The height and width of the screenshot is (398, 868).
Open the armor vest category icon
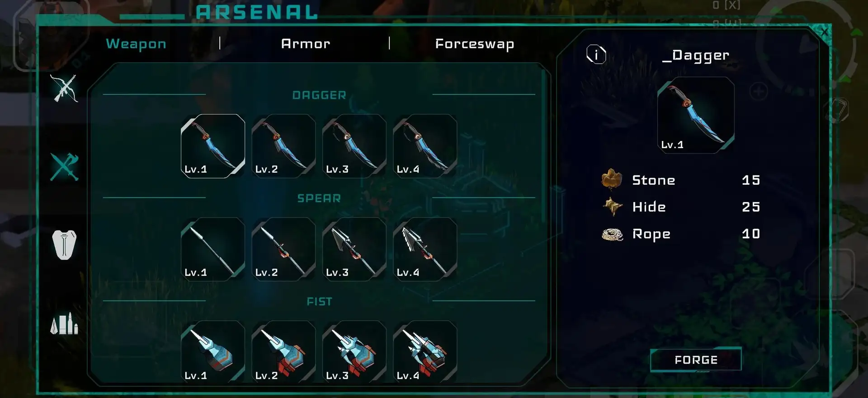point(64,244)
